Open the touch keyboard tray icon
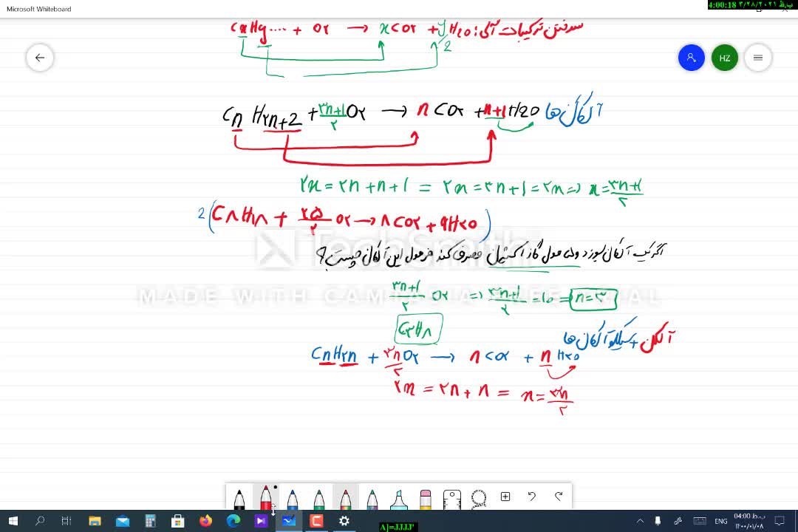This screenshot has width=798, height=532. coord(700,521)
